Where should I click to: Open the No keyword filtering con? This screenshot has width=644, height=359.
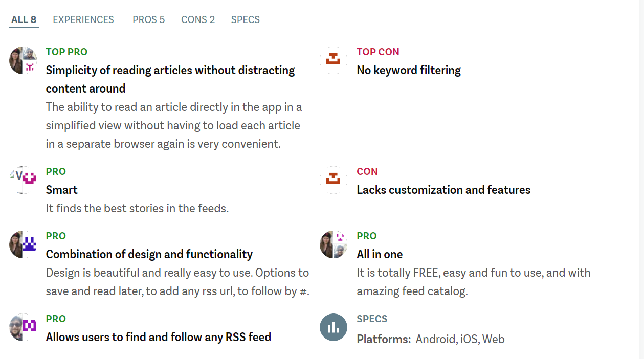point(409,70)
